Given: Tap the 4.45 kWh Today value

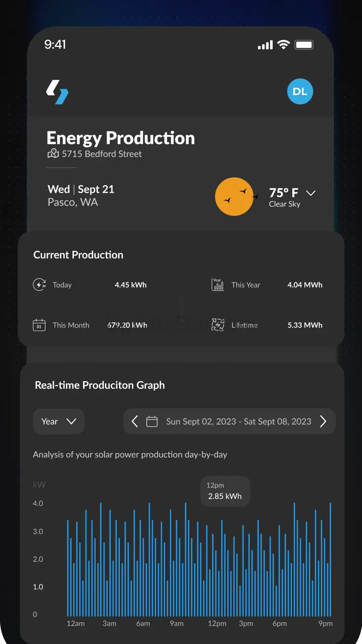Looking at the screenshot, I should (130, 285).
